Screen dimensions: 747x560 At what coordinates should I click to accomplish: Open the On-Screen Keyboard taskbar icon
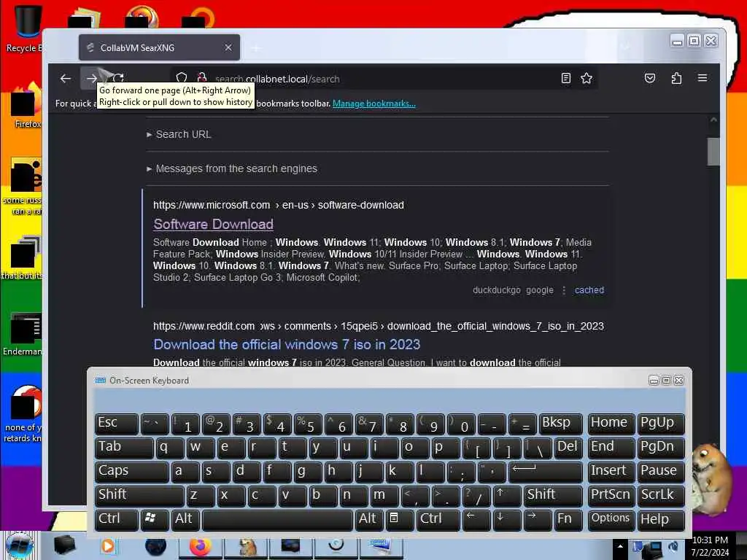pos(382,546)
